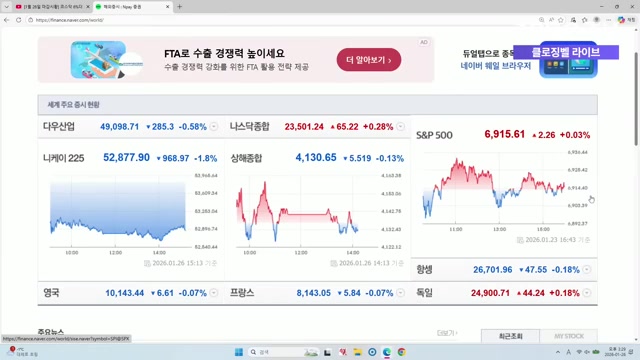
Task: Open the 니케이 225 index link
Action: coord(63,158)
